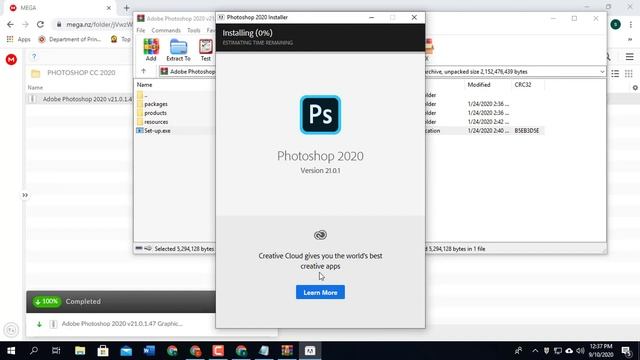
Task: Click the Extract To icon in WinRAR
Action: [178, 50]
